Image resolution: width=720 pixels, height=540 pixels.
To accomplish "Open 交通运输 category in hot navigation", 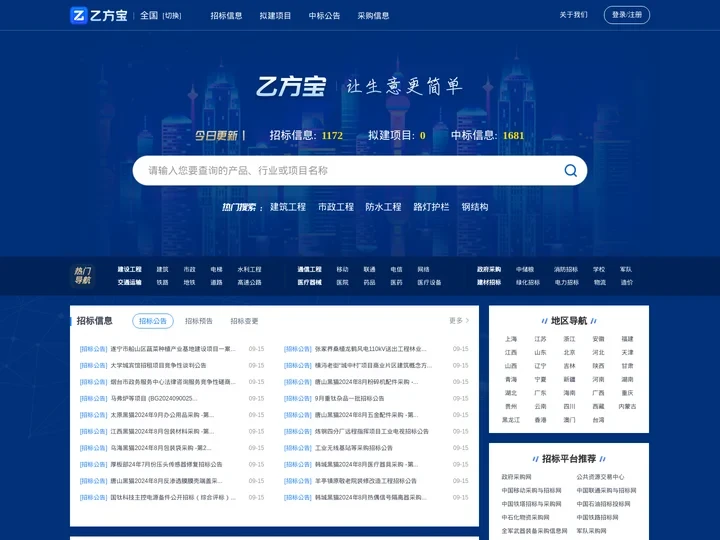I will click(x=129, y=282).
